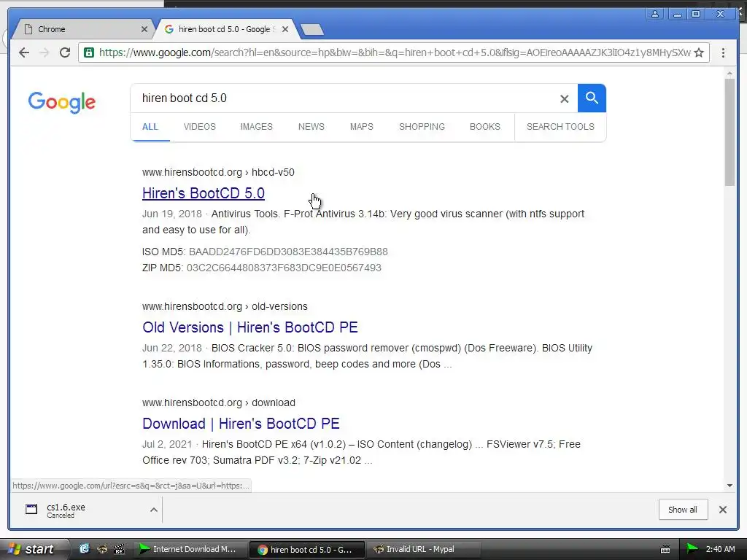Expand cs1.6.exe download options chevron

(x=153, y=510)
